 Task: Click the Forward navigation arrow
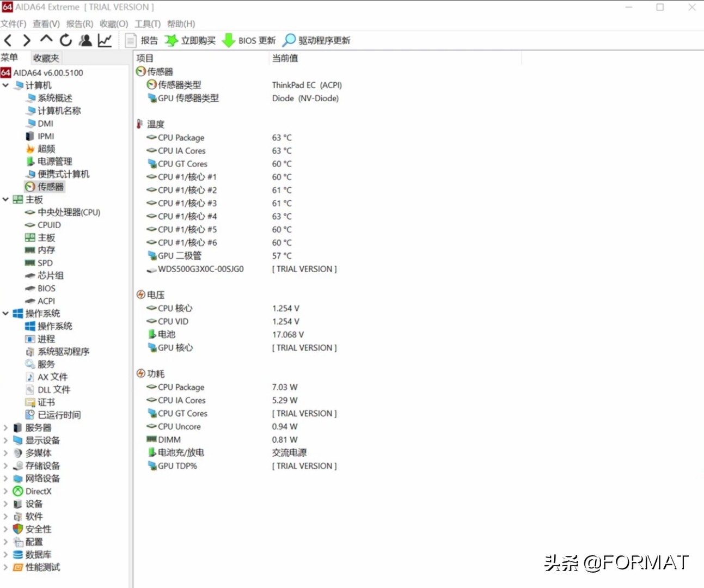[27, 40]
